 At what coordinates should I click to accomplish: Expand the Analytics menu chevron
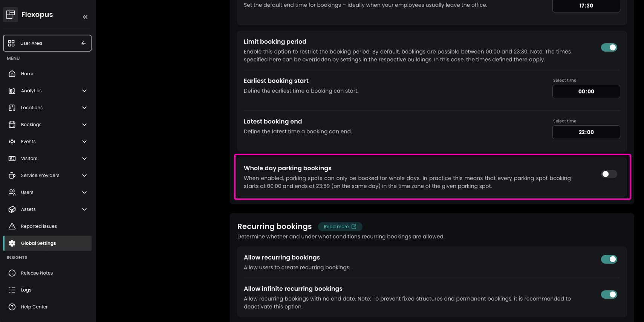click(84, 91)
